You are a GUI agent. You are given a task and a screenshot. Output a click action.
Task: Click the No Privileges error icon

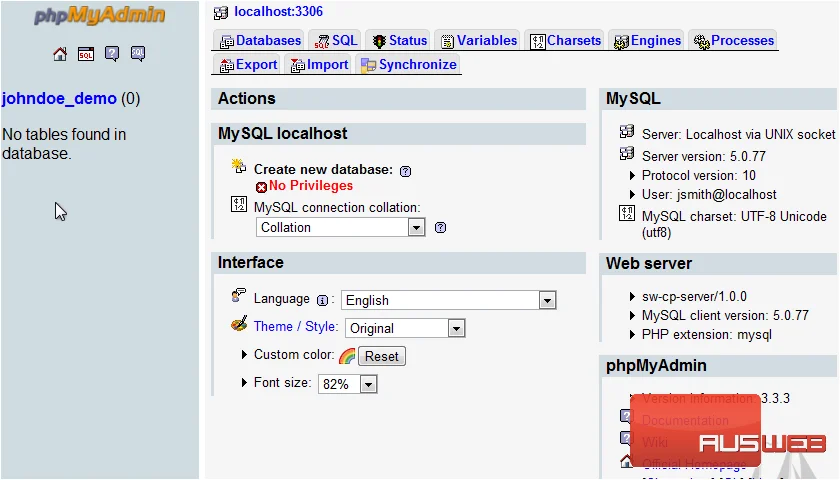click(261, 187)
